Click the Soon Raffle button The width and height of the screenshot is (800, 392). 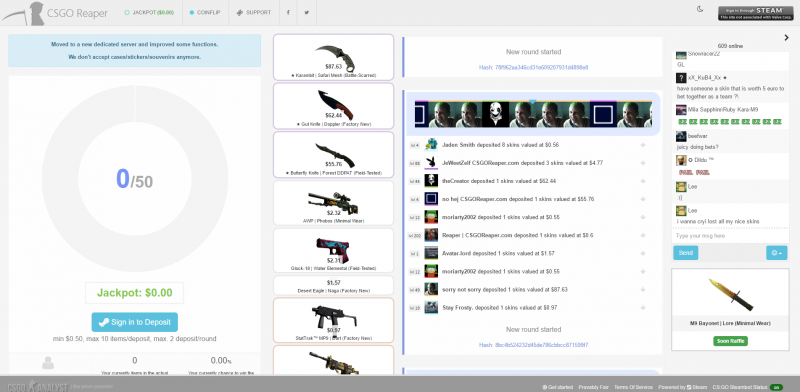(730, 341)
